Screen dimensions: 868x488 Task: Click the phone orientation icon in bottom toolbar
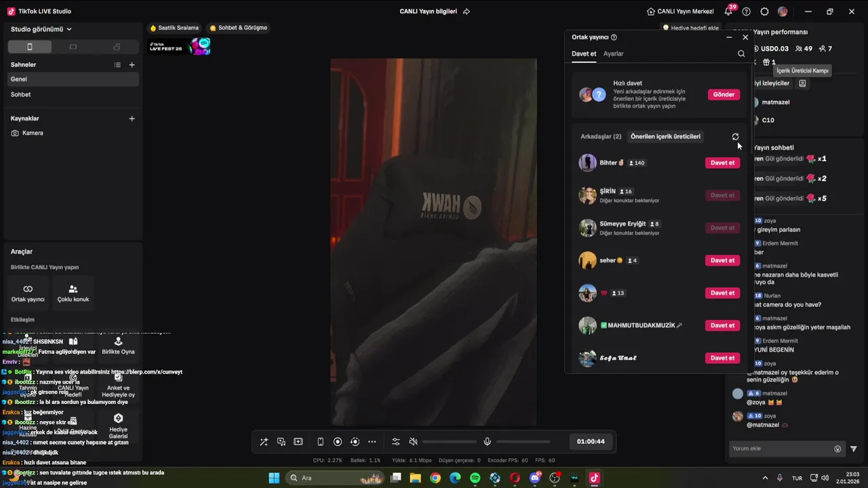coord(321,442)
